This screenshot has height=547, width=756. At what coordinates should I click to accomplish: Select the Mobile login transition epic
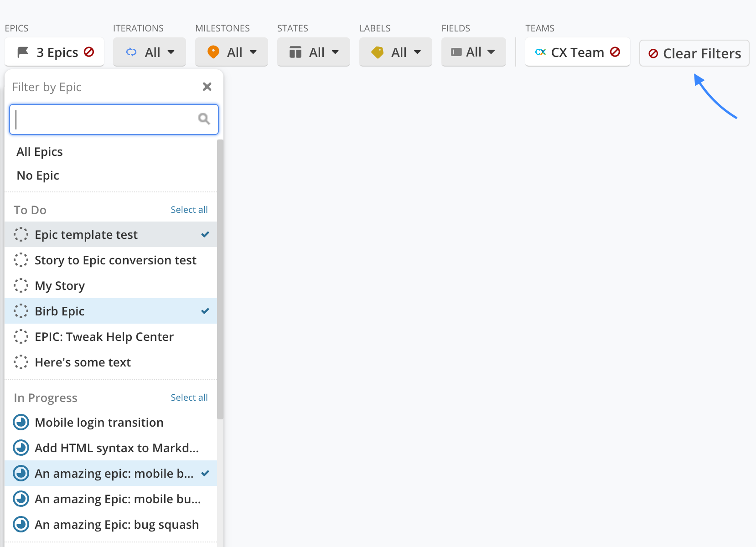click(x=111, y=422)
